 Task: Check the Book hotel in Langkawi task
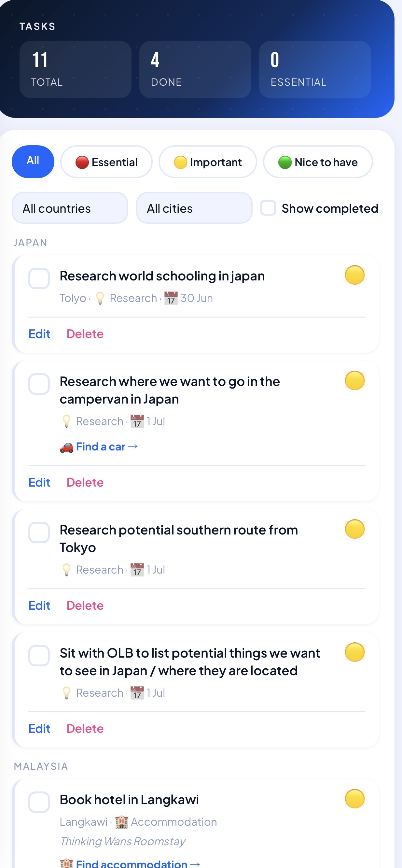(x=39, y=802)
